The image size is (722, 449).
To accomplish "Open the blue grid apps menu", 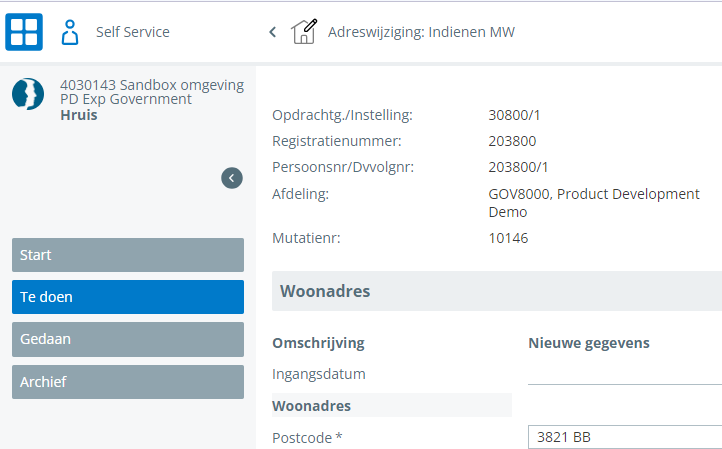I will pyautogui.click(x=24, y=32).
